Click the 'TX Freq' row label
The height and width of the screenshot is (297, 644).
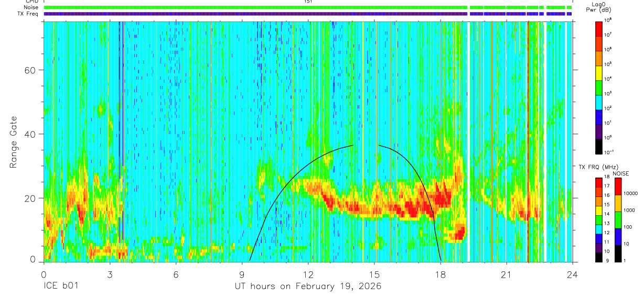pos(28,14)
